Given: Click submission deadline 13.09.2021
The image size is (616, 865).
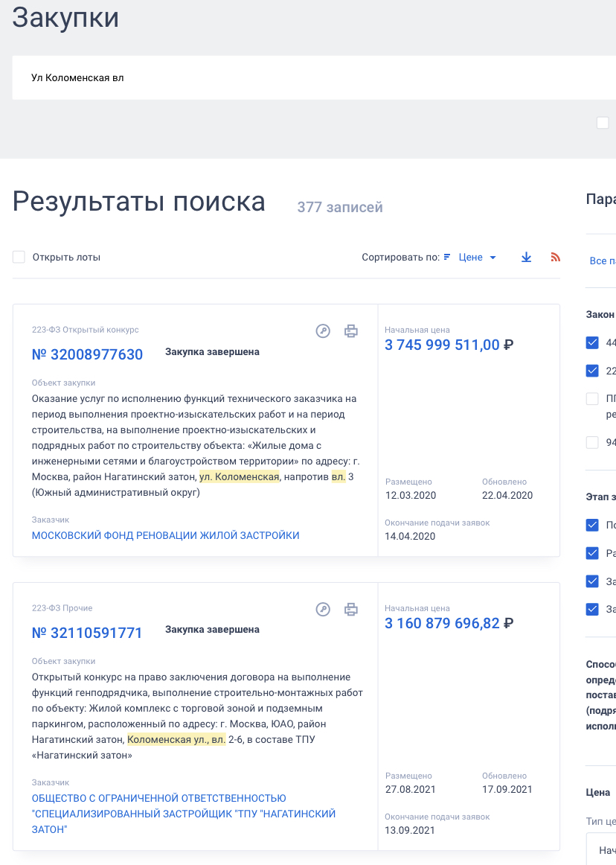Looking at the screenshot, I should coord(410,830).
